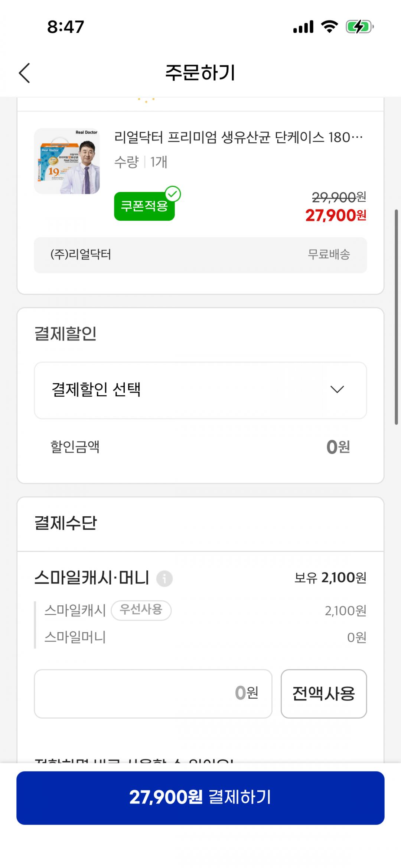Toggle the 우선사용 priority-use pill
The width and height of the screenshot is (401, 868).
[141, 610]
